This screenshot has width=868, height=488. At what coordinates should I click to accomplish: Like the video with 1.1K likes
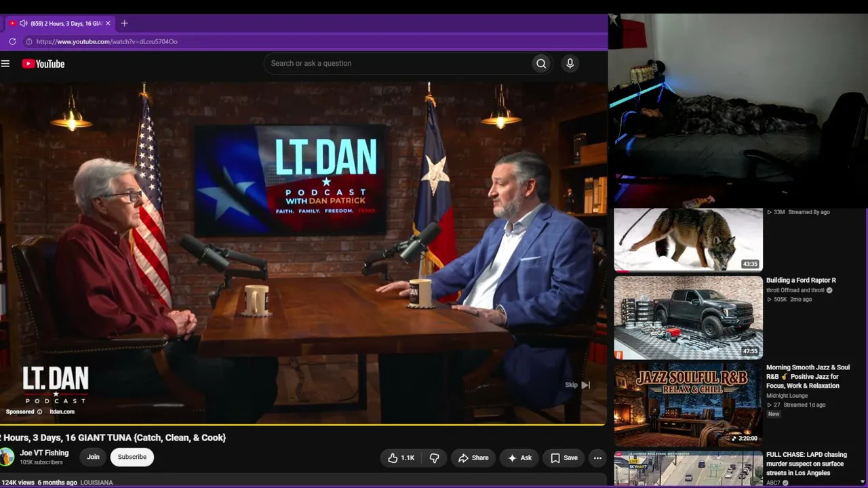(x=401, y=458)
